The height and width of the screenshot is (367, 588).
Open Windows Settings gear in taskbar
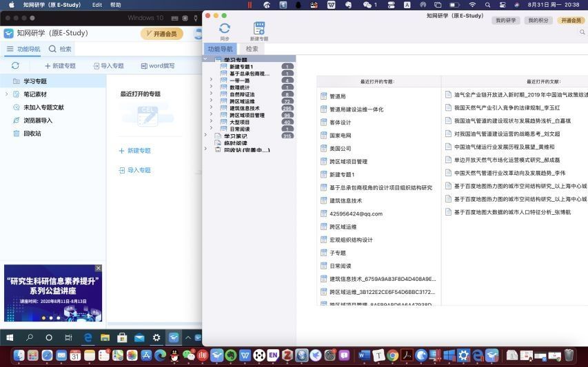click(156, 338)
